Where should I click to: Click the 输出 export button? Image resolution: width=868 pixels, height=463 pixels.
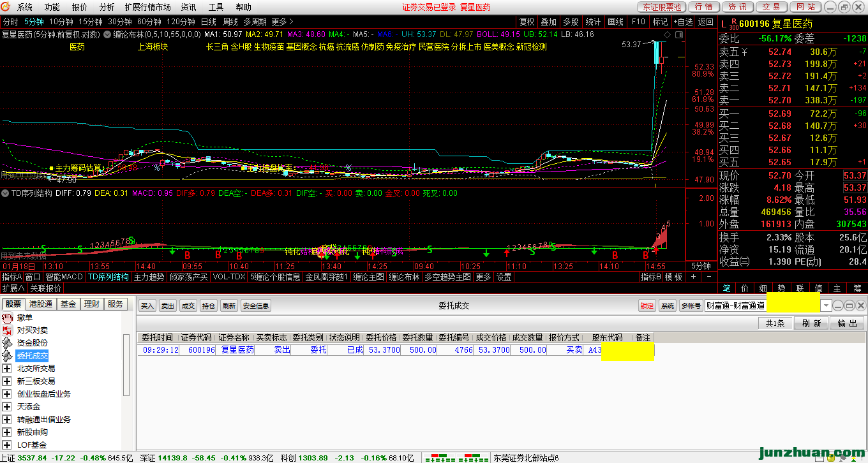847,323
